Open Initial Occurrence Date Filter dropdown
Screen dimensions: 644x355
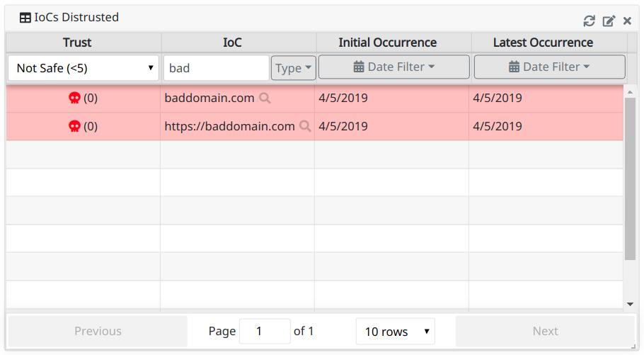[x=393, y=67]
